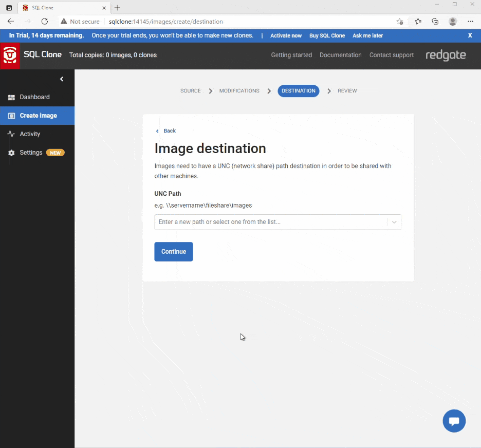Go to the MODIFICATIONS wizard step
481x448 pixels.
click(x=239, y=91)
